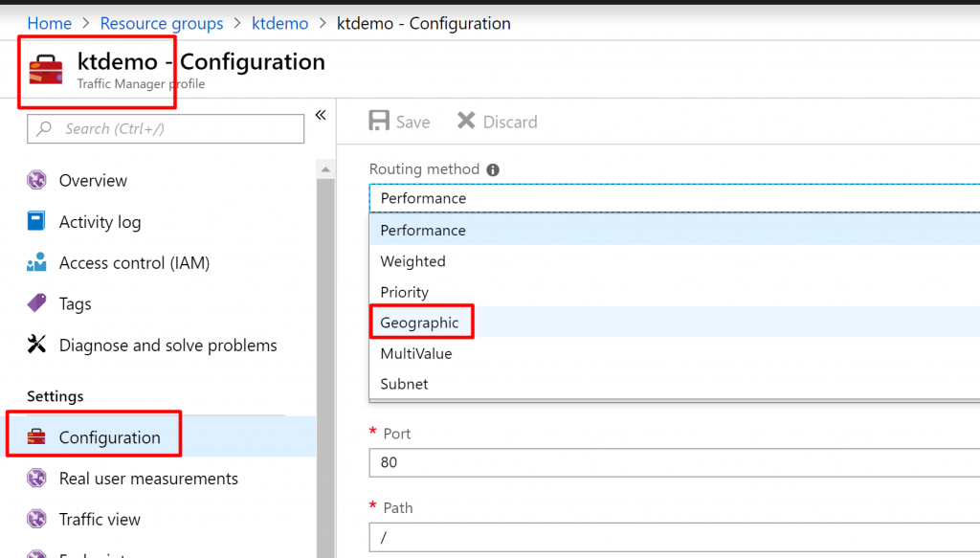Focus the Search (Ctrl+/) field
This screenshot has width=980, height=558.
click(x=166, y=128)
